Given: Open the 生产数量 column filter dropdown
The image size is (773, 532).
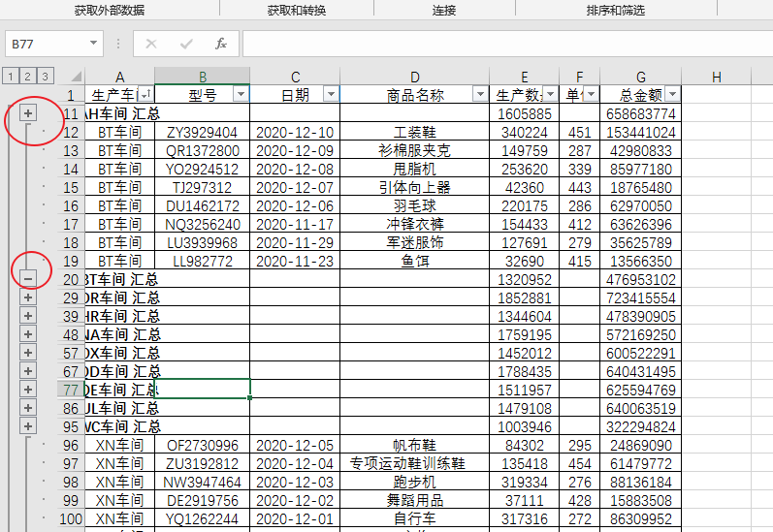Looking at the screenshot, I should coord(550,94).
